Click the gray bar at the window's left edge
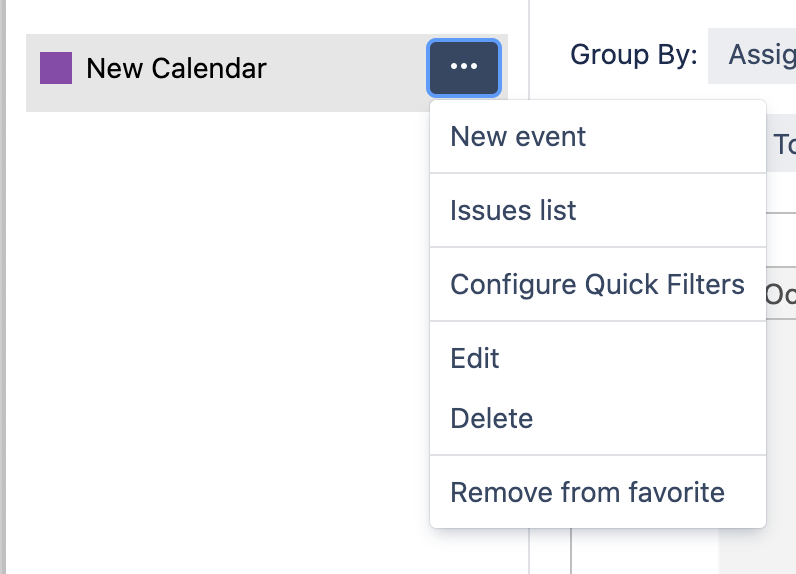 (3, 287)
